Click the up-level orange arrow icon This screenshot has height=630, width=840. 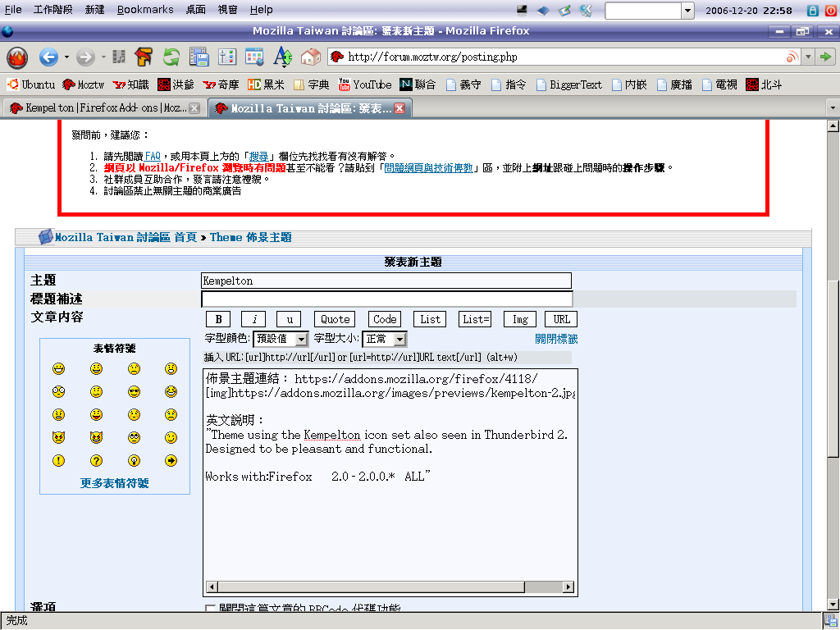(x=144, y=57)
